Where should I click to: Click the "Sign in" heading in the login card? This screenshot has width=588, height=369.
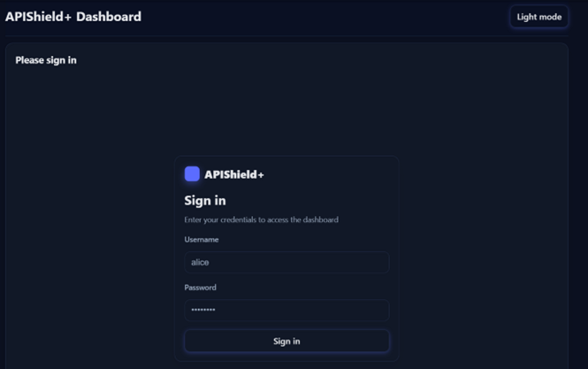coord(205,200)
